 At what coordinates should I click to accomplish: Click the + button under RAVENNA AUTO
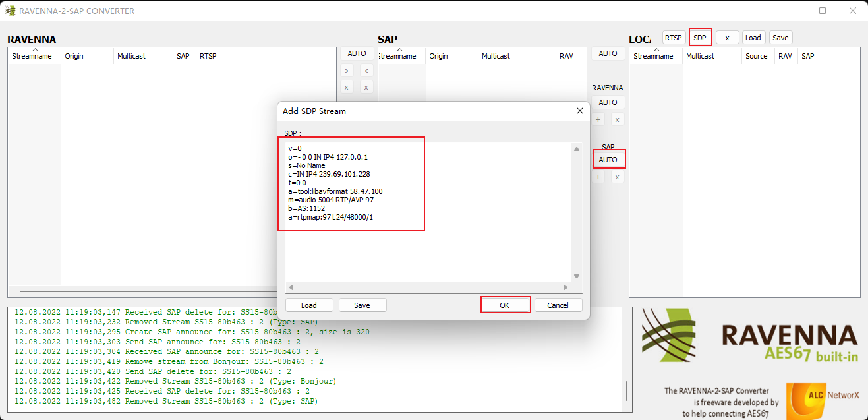[598, 119]
